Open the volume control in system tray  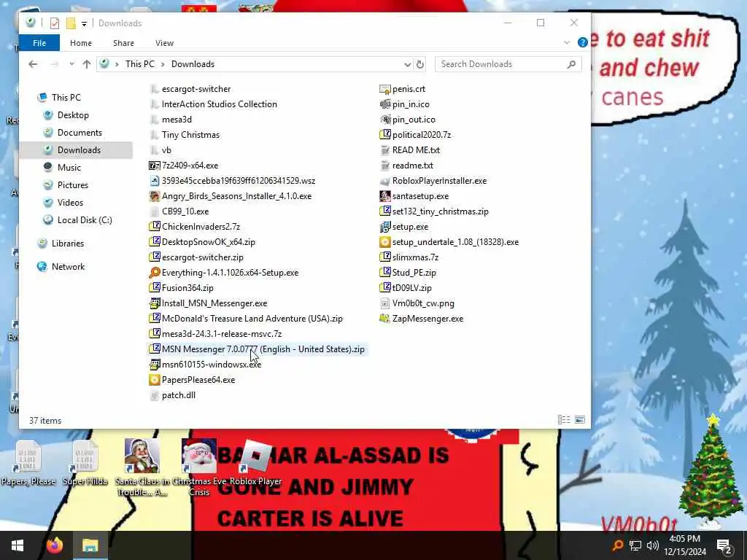[653, 545]
